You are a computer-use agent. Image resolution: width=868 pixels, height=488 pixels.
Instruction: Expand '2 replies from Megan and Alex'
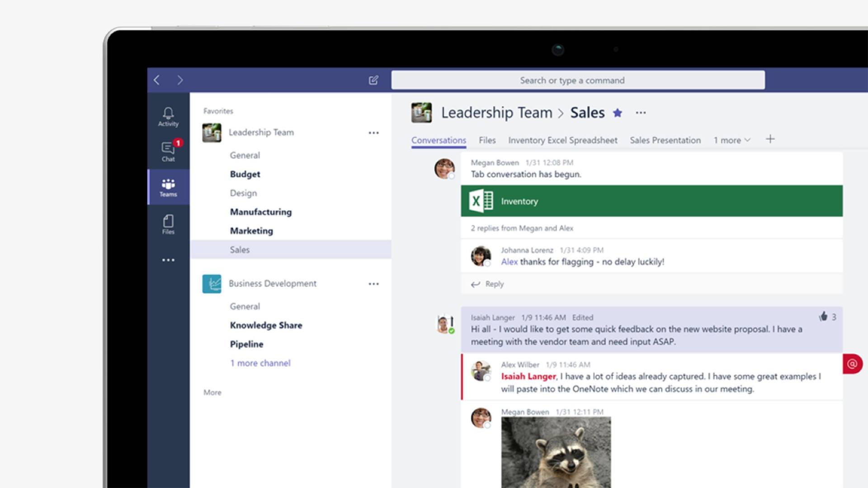[x=522, y=228]
